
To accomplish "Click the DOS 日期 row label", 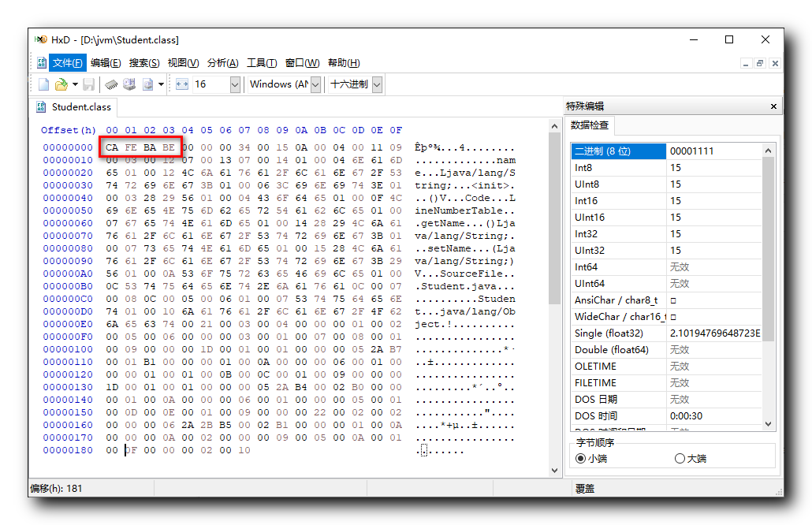I will tap(595, 400).
